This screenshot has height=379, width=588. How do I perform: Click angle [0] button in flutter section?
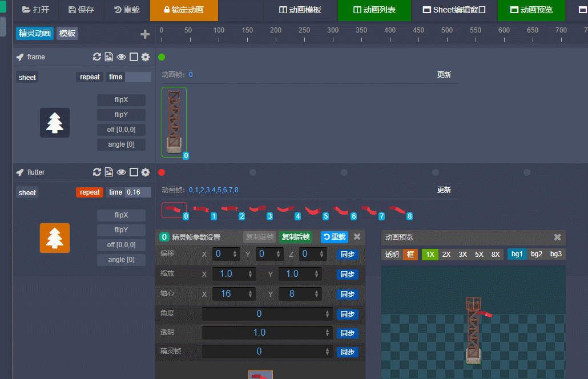(x=121, y=259)
